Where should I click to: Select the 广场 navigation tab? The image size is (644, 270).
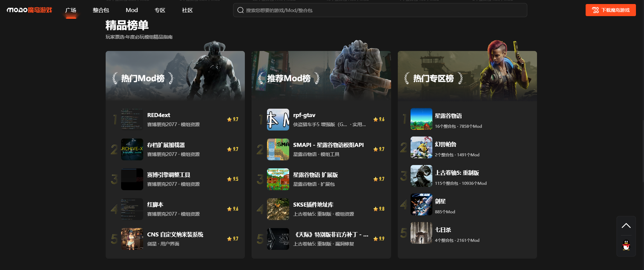(x=71, y=10)
